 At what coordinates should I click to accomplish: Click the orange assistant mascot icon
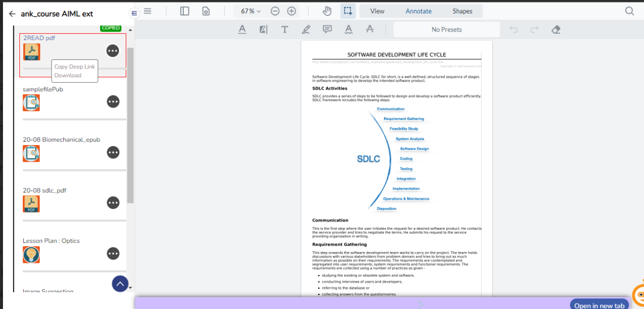point(639,295)
